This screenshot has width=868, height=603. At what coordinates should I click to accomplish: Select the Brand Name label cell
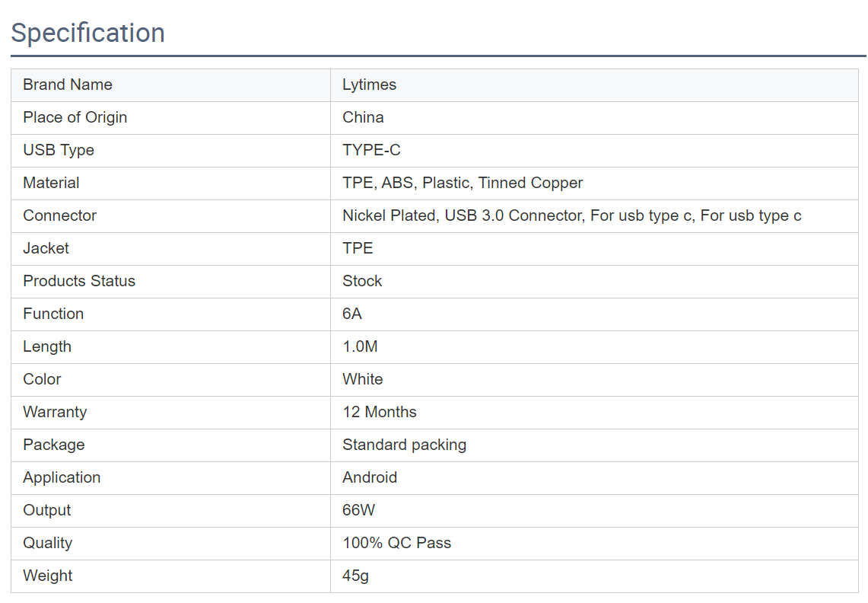tap(68, 85)
